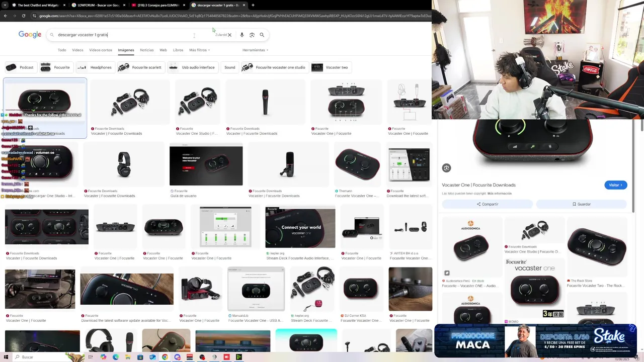Open Thomann Focusrite Vocaster One result
Viewport: 644px width, 362px height.
click(357, 164)
